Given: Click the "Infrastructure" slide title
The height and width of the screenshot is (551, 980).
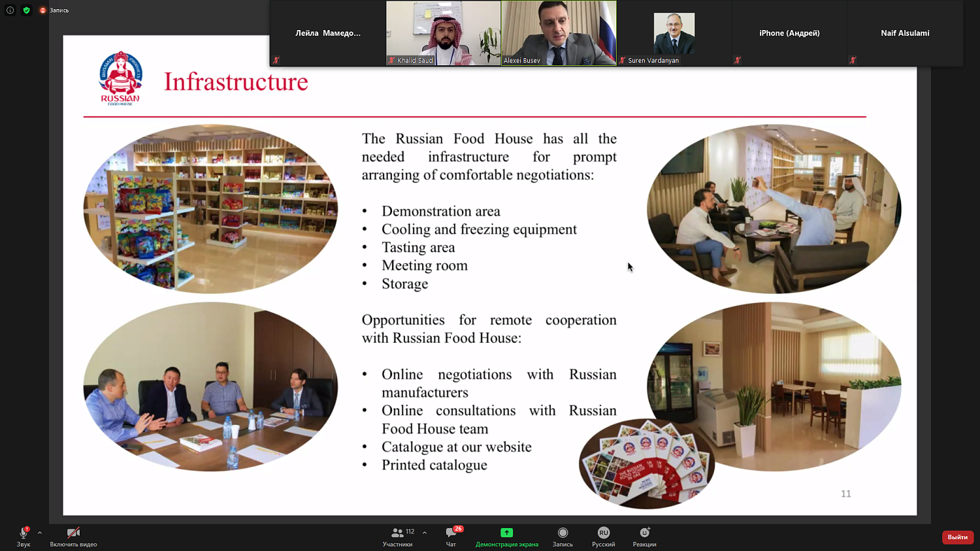Looking at the screenshot, I should coord(236,82).
